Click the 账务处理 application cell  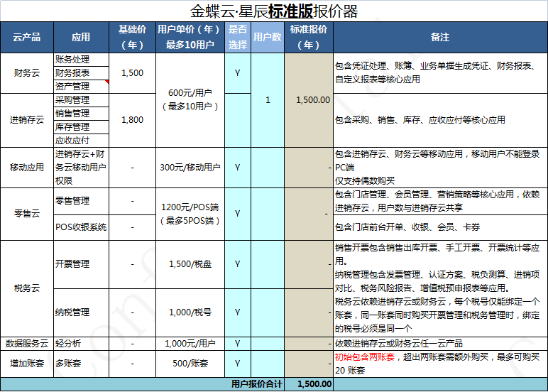[x=82, y=60]
